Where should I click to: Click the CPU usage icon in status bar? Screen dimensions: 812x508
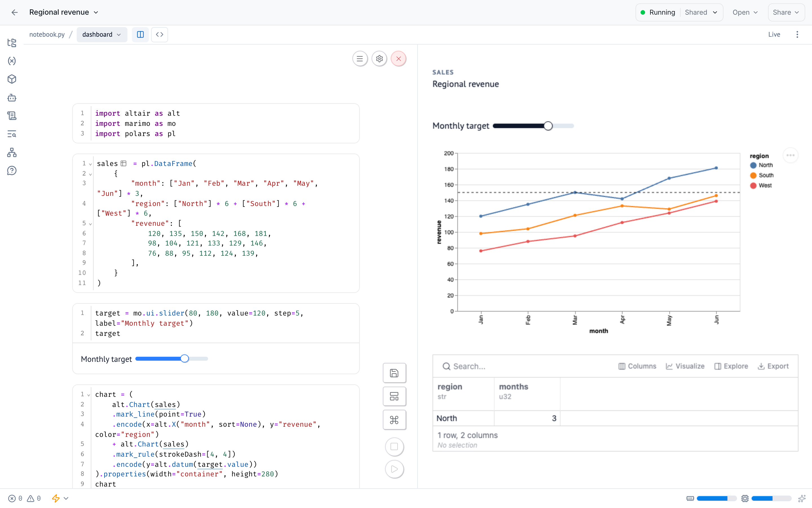(x=745, y=498)
